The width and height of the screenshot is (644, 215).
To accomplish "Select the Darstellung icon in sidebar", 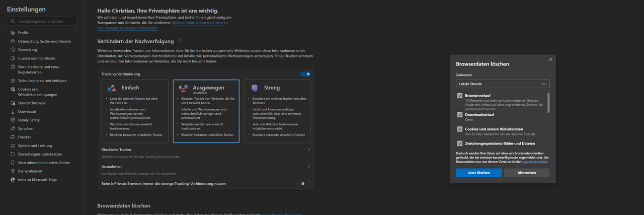I will (x=13, y=50).
